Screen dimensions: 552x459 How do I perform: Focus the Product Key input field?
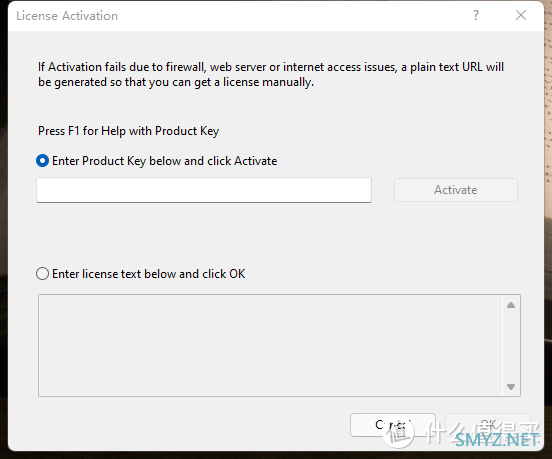[x=204, y=190]
